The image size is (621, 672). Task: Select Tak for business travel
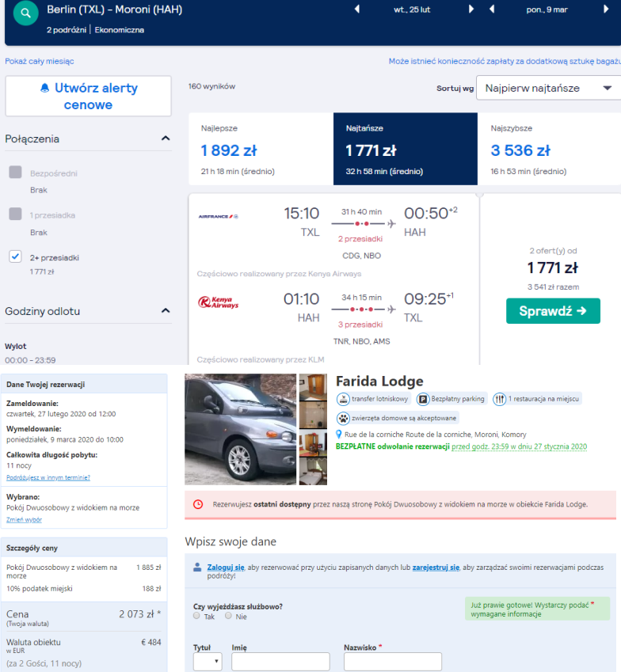197,616
